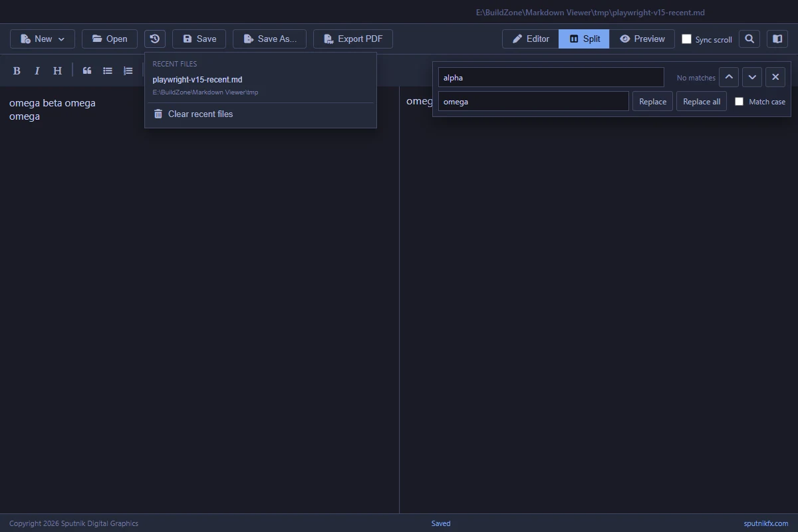798x532 pixels.
Task: Switch to Split view
Action: coord(584,39)
